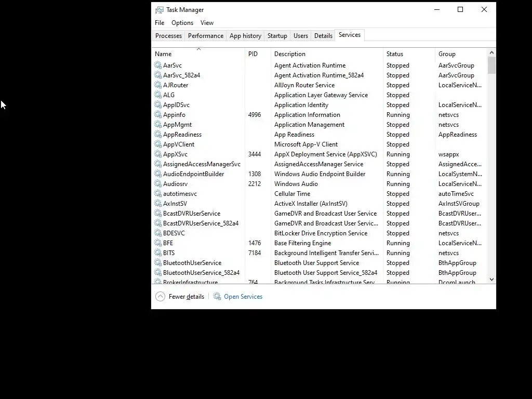
Task: Select Windows Audio Endpoint Builder description
Action: click(x=320, y=174)
